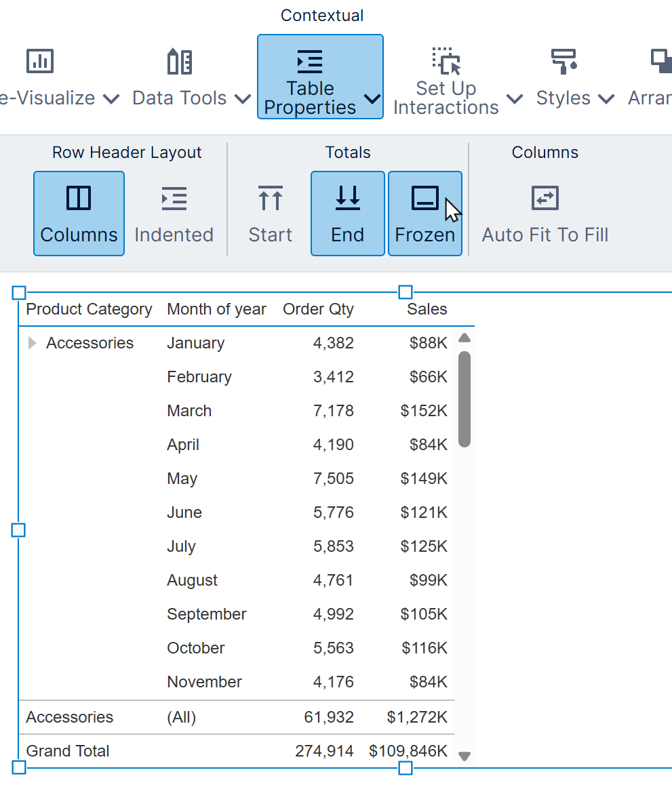Click the highlighted Table Properties icon
Image resolution: width=672 pixels, height=787 pixels.
[x=310, y=61]
